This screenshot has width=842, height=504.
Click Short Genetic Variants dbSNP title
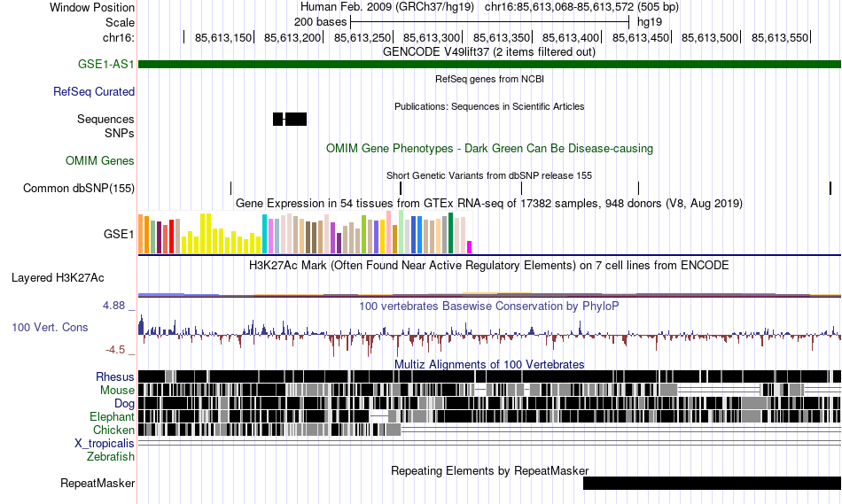point(489,175)
